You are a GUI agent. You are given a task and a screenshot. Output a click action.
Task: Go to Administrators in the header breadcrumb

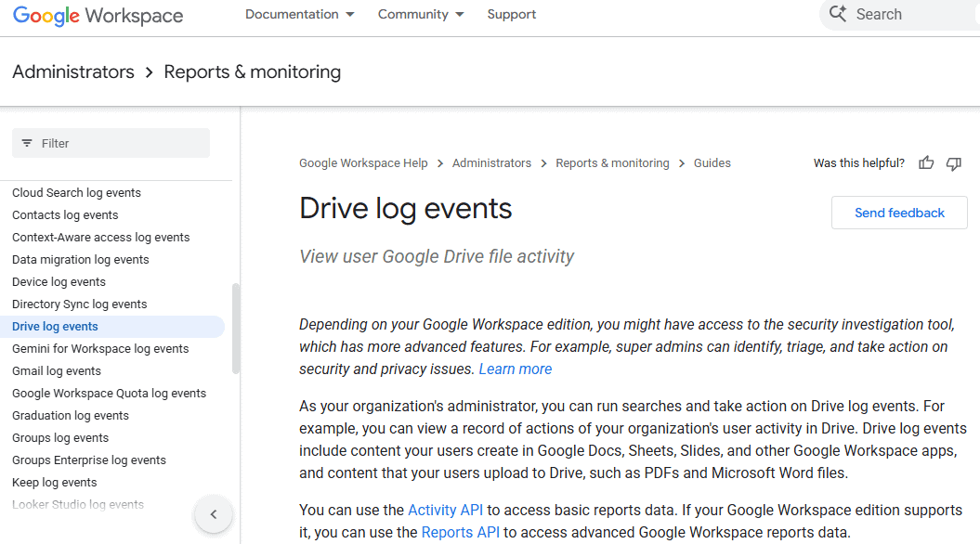[x=73, y=71]
